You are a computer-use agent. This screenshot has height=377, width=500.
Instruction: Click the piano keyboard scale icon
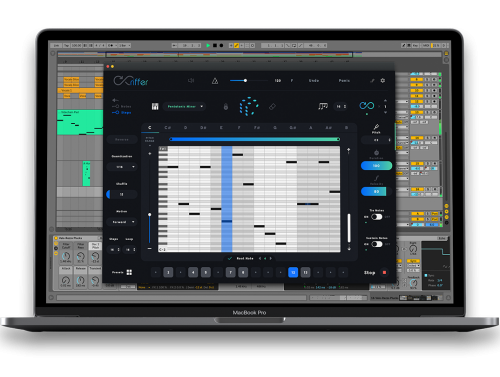(x=155, y=106)
